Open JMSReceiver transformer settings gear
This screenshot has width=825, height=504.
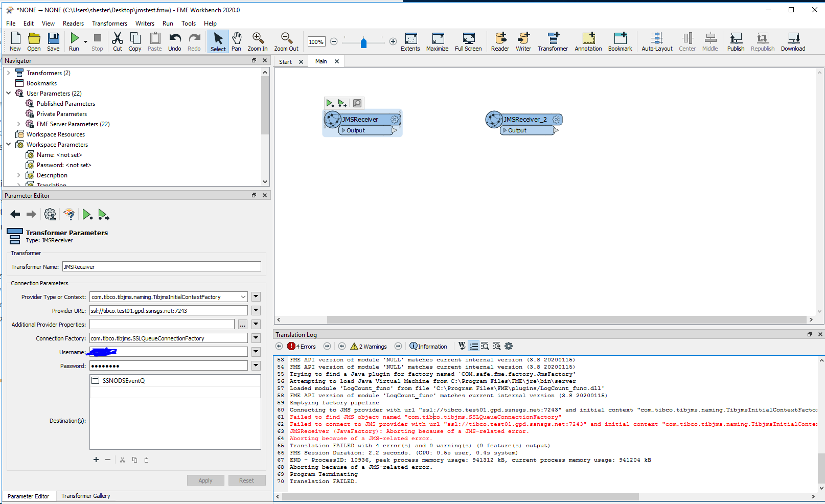(395, 120)
